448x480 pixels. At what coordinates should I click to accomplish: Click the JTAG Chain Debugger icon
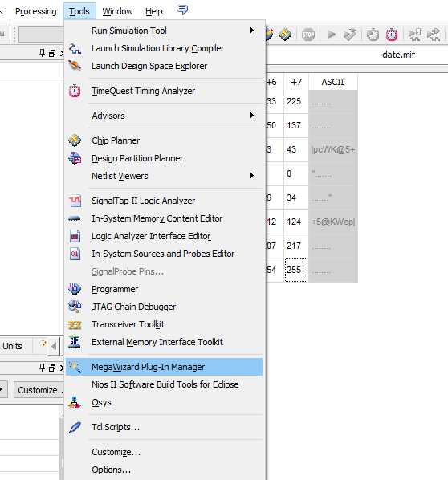point(75,307)
